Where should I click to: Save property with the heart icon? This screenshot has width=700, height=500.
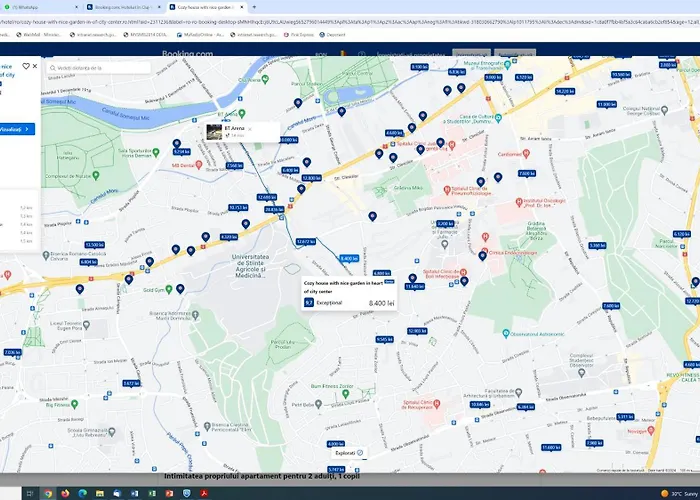click(x=25, y=66)
